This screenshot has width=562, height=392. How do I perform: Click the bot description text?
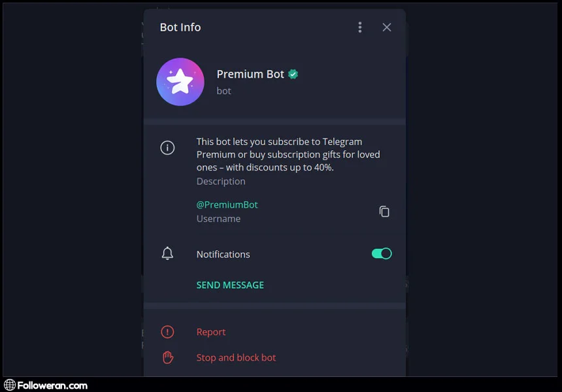(x=288, y=154)
